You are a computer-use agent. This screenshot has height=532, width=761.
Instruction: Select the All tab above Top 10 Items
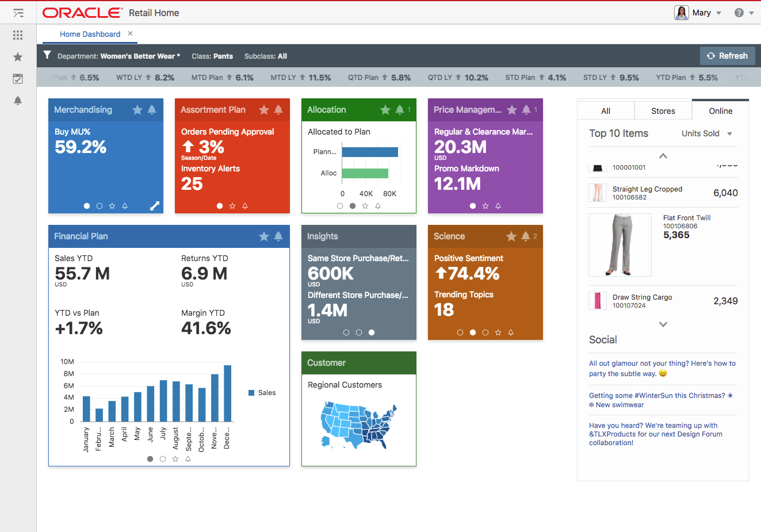[x=606, y=110]
